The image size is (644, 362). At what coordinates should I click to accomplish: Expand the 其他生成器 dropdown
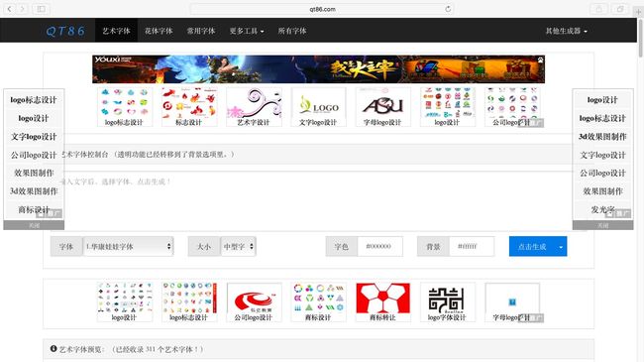click(566, 31)
